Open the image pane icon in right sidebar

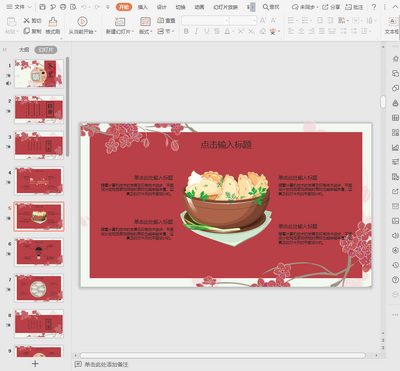coord(395,221)
